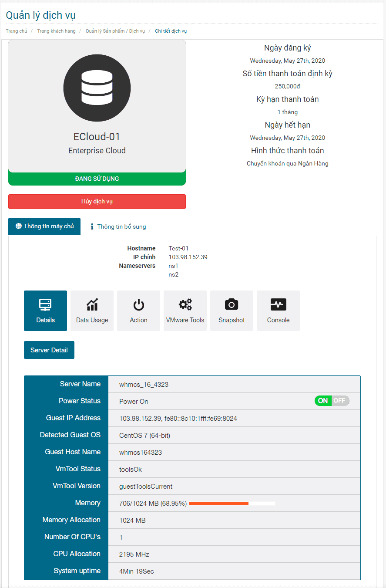Select server name whmcs_16_4323
Image resolution: width=386 pixels, height=588 pixels.
144,385
